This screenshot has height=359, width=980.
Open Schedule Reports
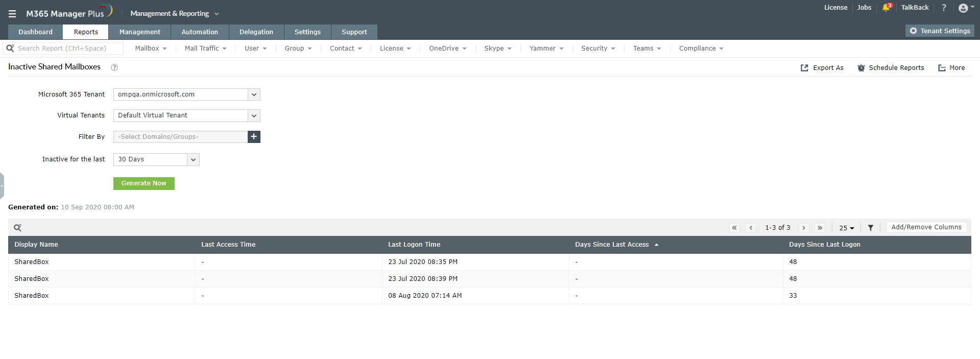coord(891,68)
